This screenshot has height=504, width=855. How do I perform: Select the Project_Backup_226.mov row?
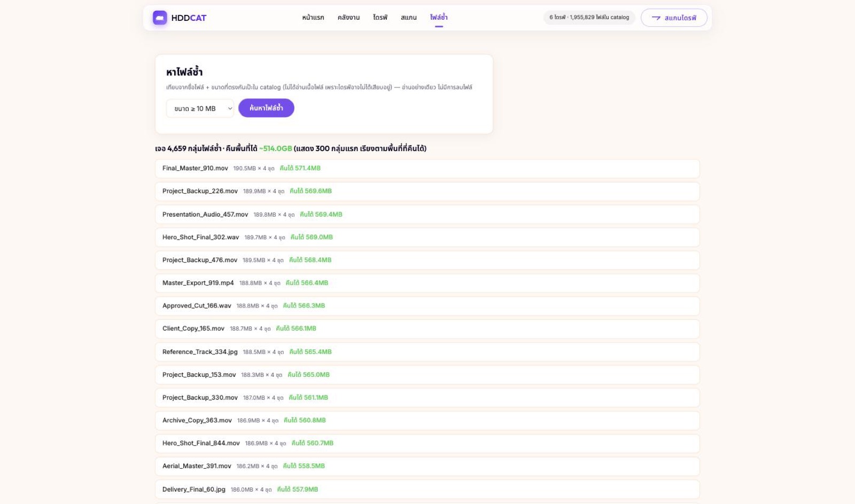pos(428,192)
